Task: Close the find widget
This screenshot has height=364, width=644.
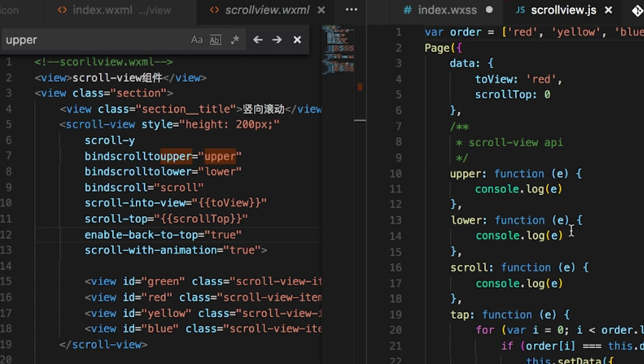Action: (x=297, y=40)
